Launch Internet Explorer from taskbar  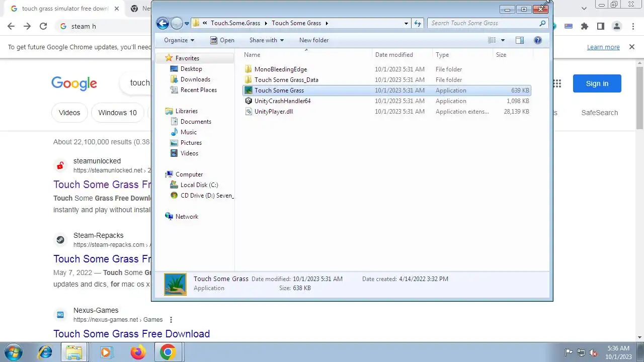coord(45,352)
